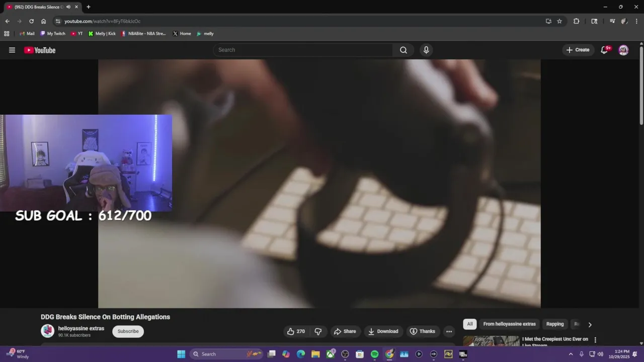Open OBS Studio from the taskbar
The width and height of the screenshot is (644, 362).
coord(345,354)
